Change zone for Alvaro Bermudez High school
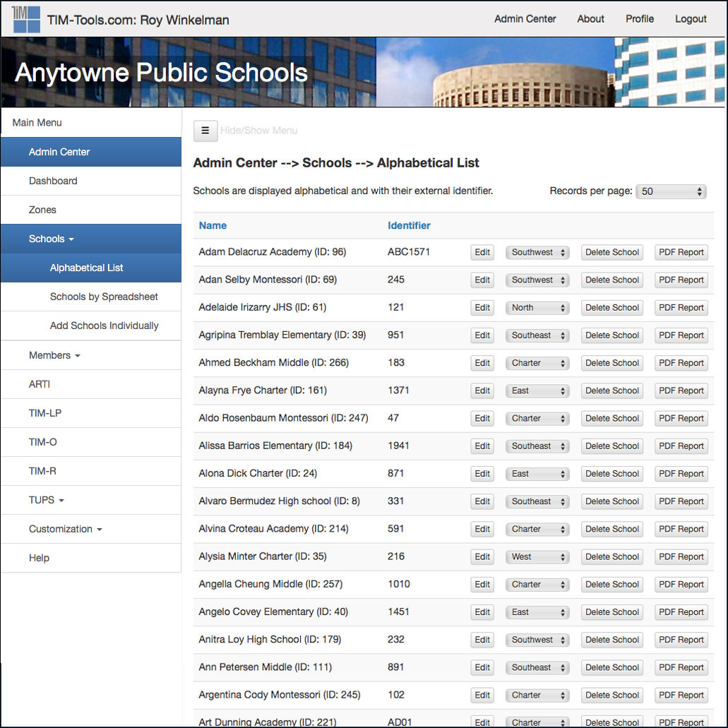This screenshot has width=728, height=728. (537, 501)
